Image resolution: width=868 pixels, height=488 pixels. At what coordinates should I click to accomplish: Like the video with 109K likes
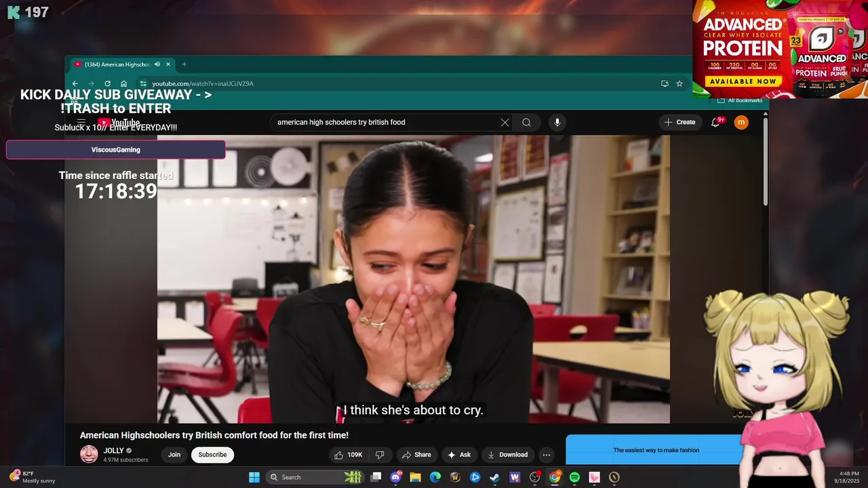[349, 455]
